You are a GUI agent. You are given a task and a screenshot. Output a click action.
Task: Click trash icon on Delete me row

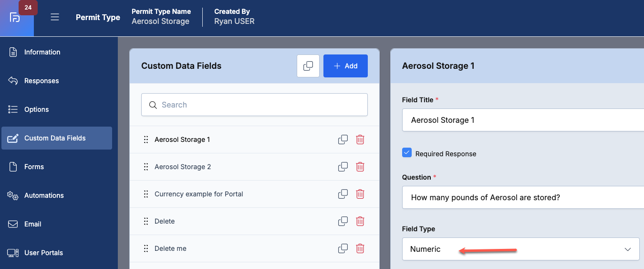pyautogui.click(x=360, y=248)
